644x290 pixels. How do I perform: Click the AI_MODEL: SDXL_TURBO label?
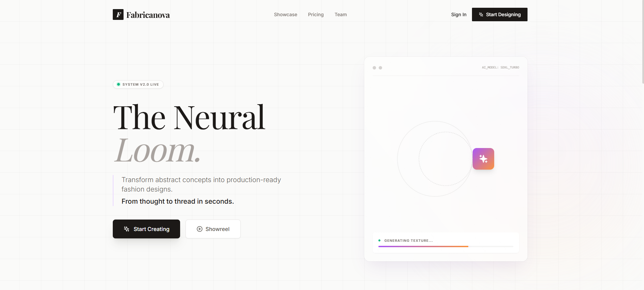[x=500, y=67]
